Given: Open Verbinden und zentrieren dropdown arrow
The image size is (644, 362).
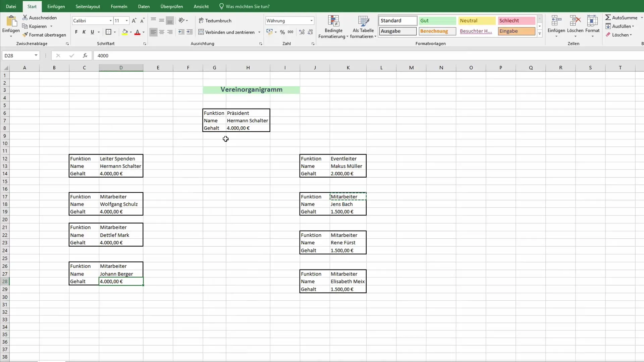Looking at the screenshot, I should point(259,32).
